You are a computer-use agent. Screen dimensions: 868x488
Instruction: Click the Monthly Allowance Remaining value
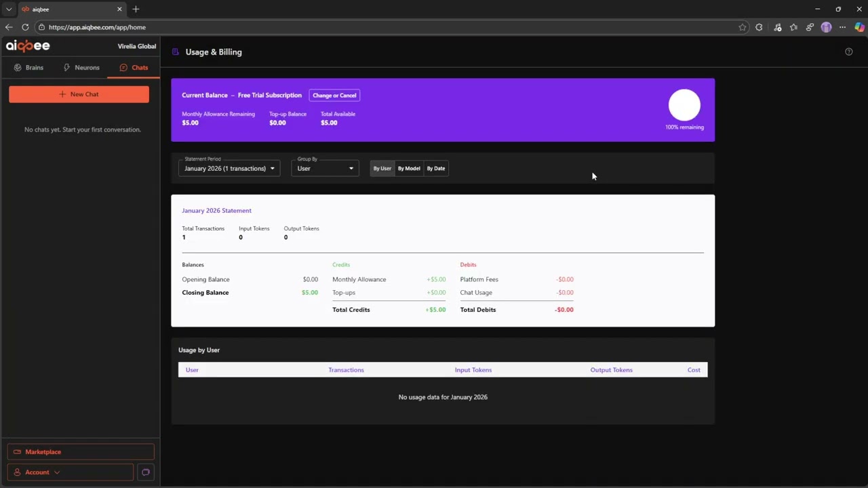click(x=190, y=123)
